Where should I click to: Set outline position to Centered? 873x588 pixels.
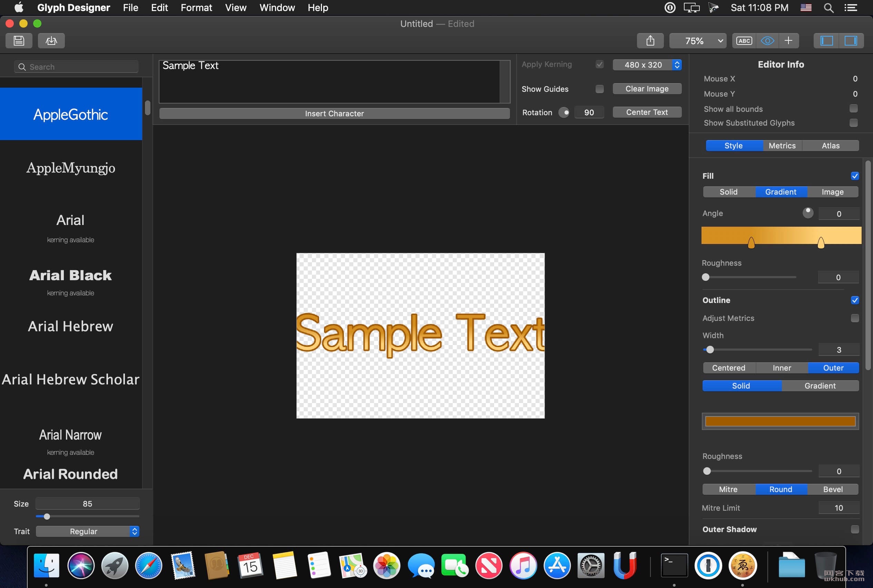point(729,368)
